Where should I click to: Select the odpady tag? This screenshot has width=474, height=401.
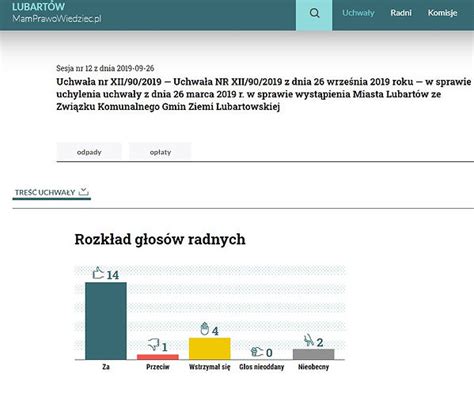click(89, 152)
